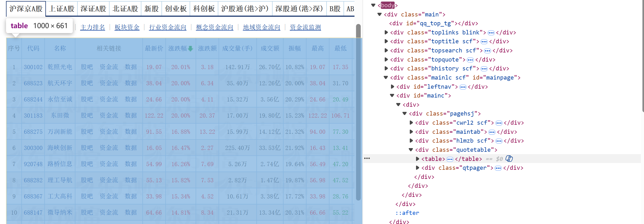Expand ellipsis in topquote div
644x224 pixels.
click(x=470, y=60)
